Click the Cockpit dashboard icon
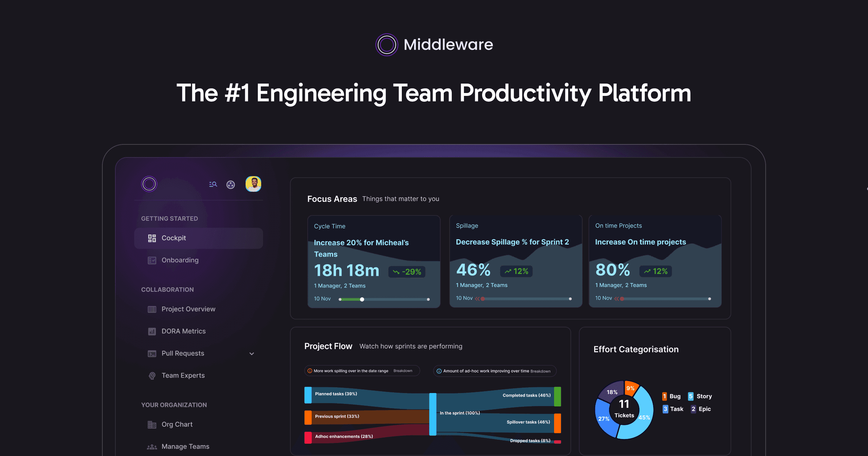 point(152,238)
